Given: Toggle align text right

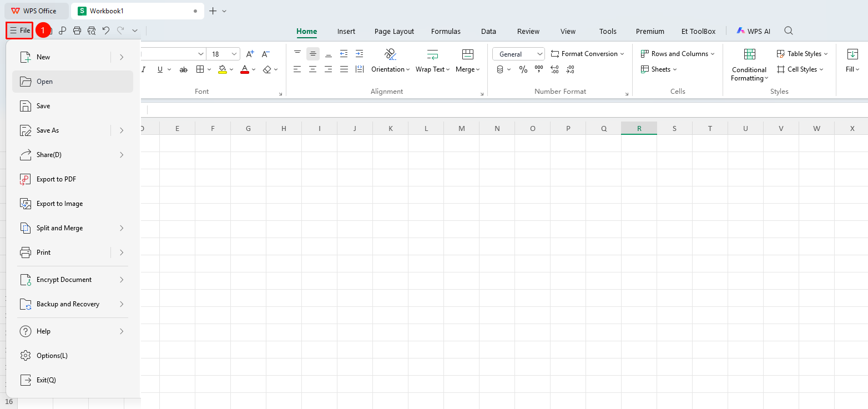Looking at the screenshot, I should pos(329,69).
